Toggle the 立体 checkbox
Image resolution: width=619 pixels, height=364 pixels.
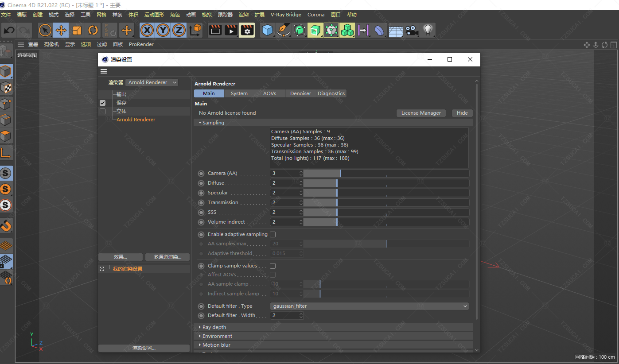point(103,111)
